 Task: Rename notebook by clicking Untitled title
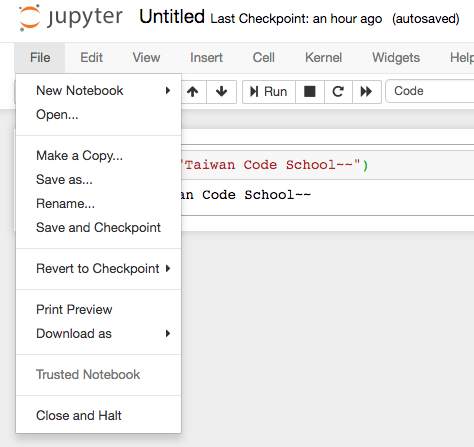pyautogui.click(x=172, y=17)
